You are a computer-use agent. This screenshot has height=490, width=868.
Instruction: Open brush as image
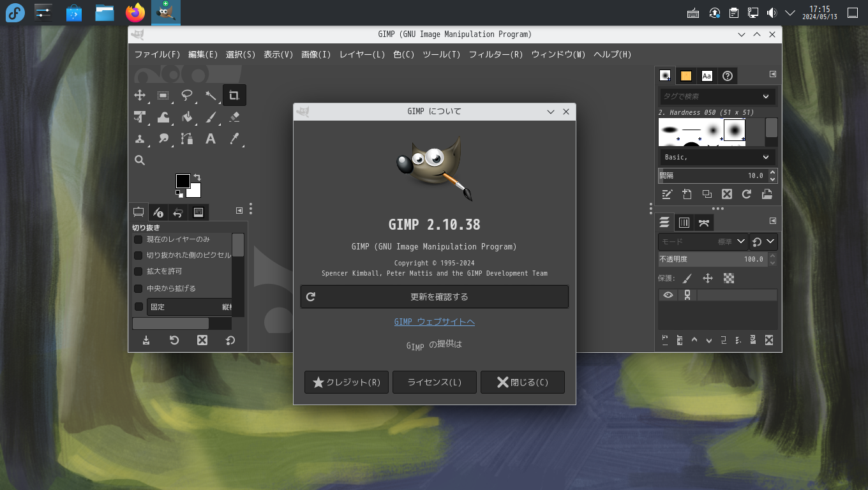(767, 194)
